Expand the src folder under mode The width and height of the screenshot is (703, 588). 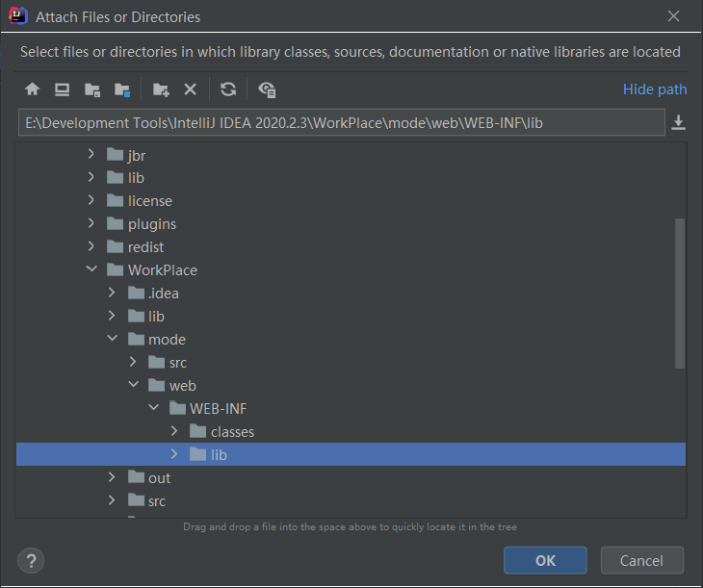[133, 362]
